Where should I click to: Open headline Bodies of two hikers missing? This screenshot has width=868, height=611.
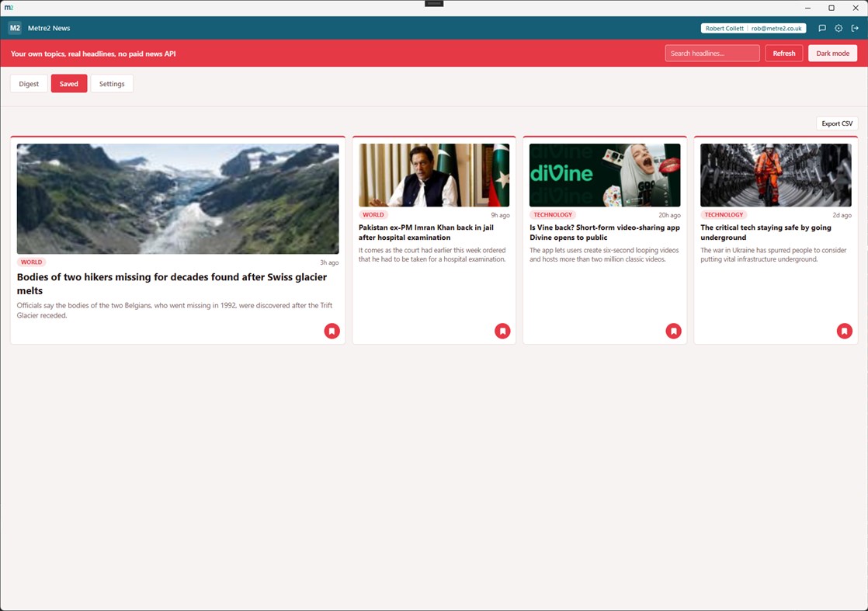172,284
